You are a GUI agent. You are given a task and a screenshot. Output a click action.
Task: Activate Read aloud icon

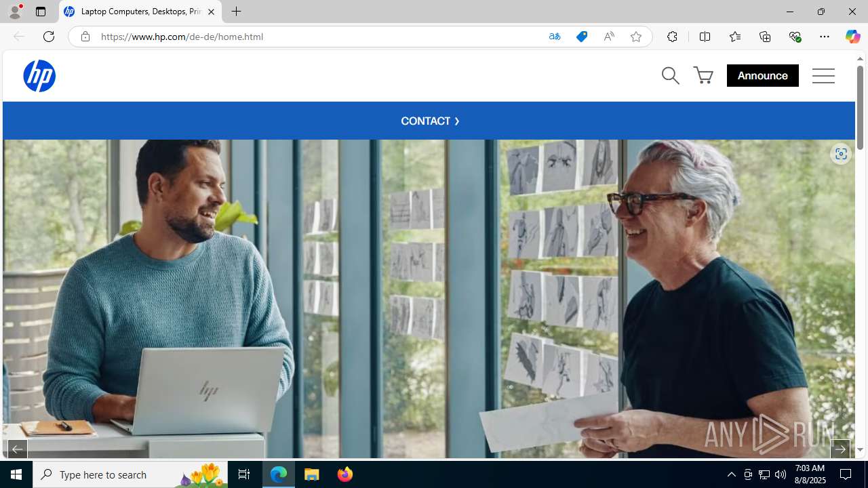(609, 37)
